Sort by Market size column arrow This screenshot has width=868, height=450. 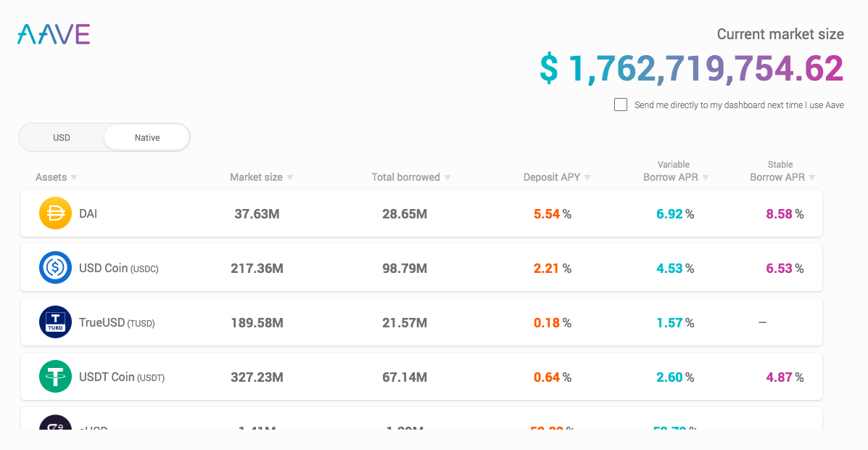pos(290,177)
